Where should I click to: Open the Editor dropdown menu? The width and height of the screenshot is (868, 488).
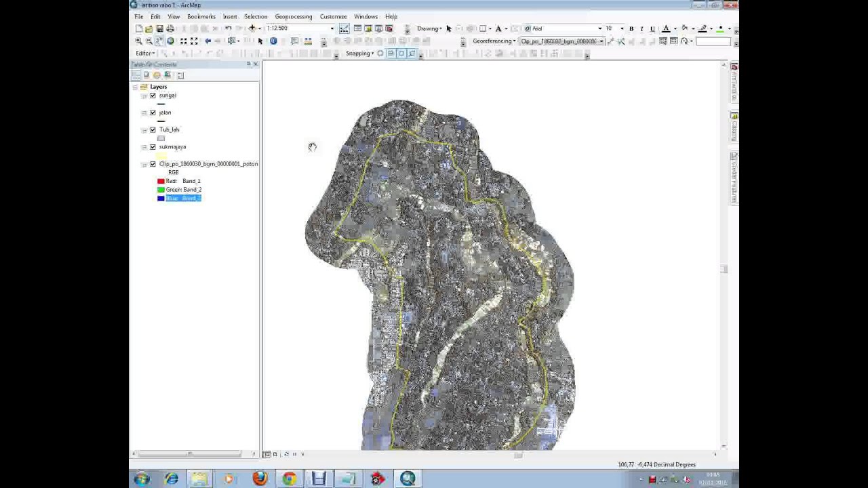tap(145, 54)
